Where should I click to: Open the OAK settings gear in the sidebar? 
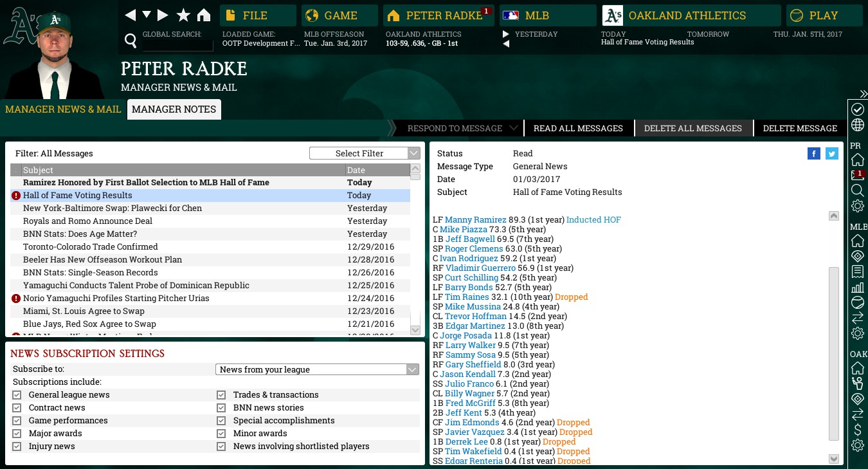point(858,445)
